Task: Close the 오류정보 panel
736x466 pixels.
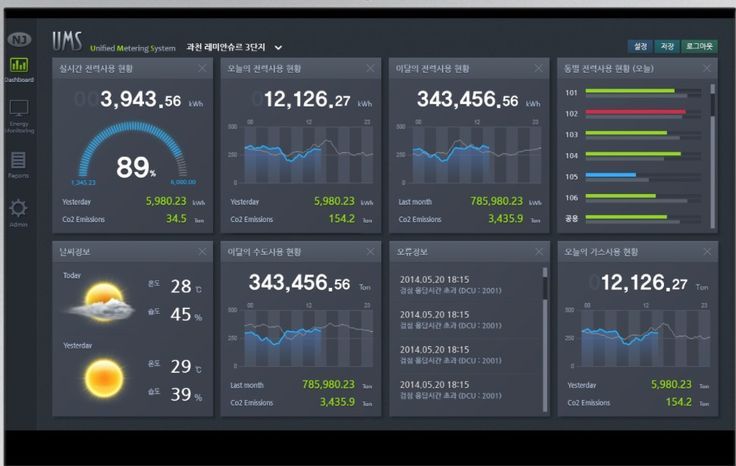Action: click(539, 251)
